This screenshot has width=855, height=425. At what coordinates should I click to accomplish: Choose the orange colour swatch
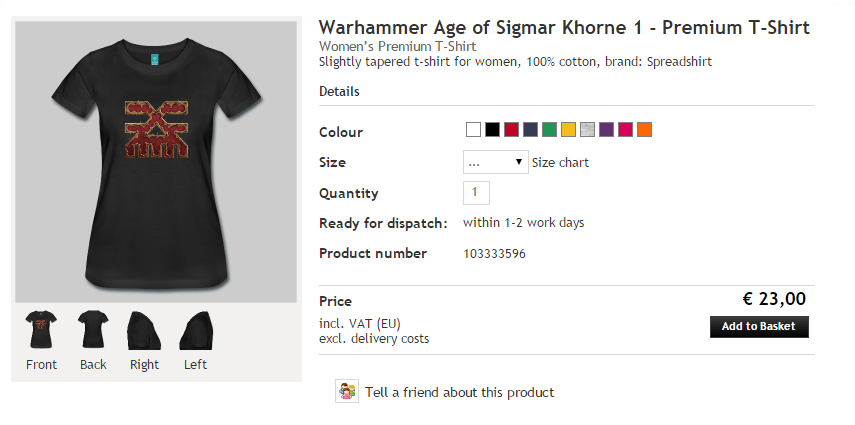pyautogui.click(x=644, y=129)
